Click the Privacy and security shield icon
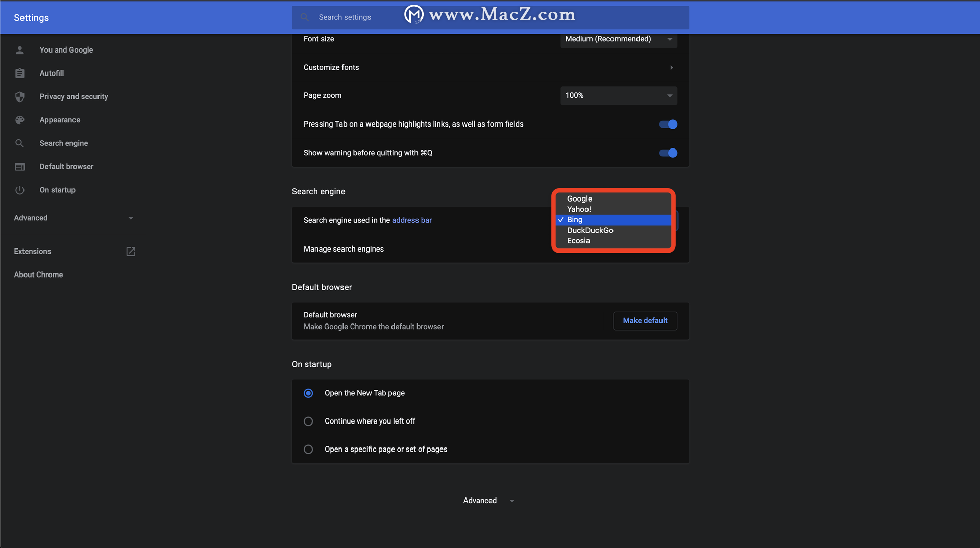Viewport: 980px width, 548px height. click(20, 97)
